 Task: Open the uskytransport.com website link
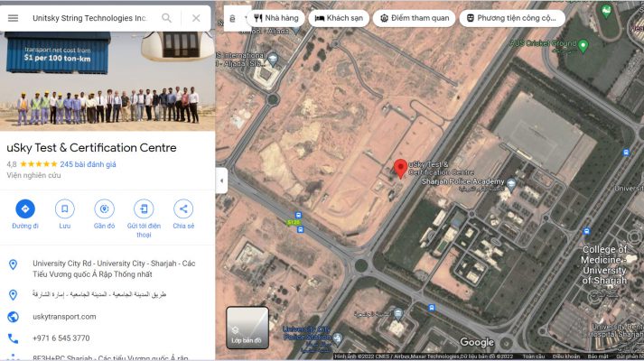[64, 317]
